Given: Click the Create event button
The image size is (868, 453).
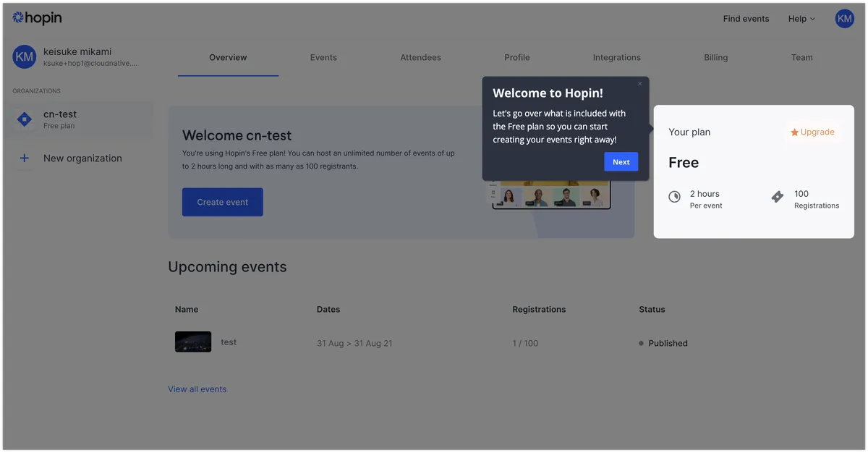Looking at the screenshot, I should point(222,202).
